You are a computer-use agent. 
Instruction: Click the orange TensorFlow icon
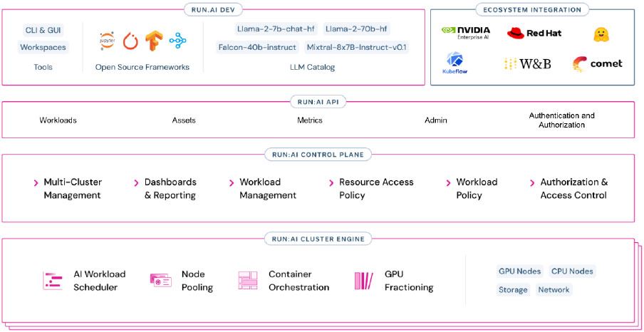pyautogui.click(x=154, y=41)
